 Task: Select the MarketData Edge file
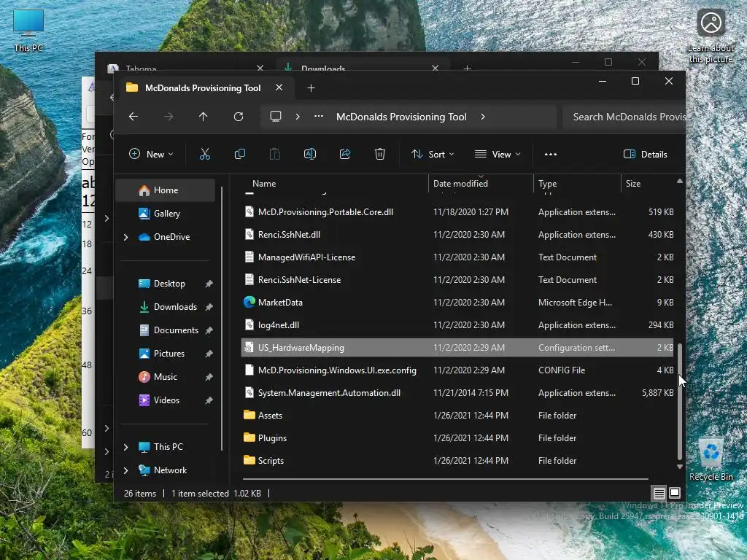[457, 303]
